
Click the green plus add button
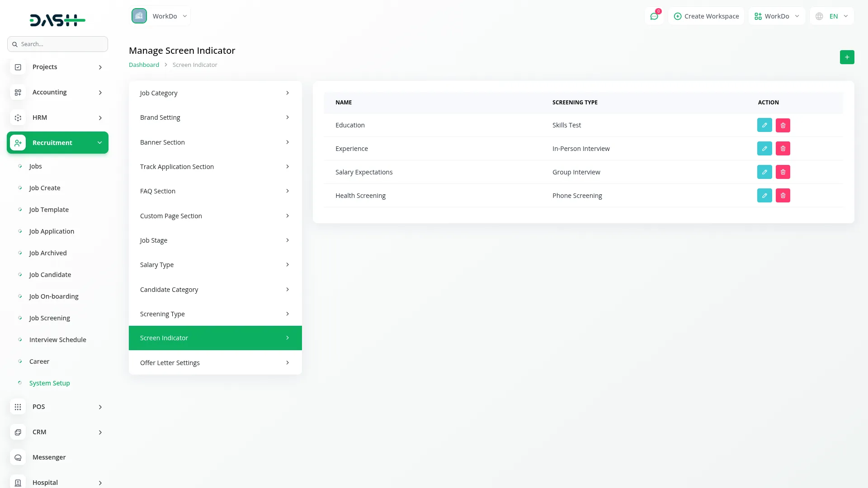(x=847, y=57)
